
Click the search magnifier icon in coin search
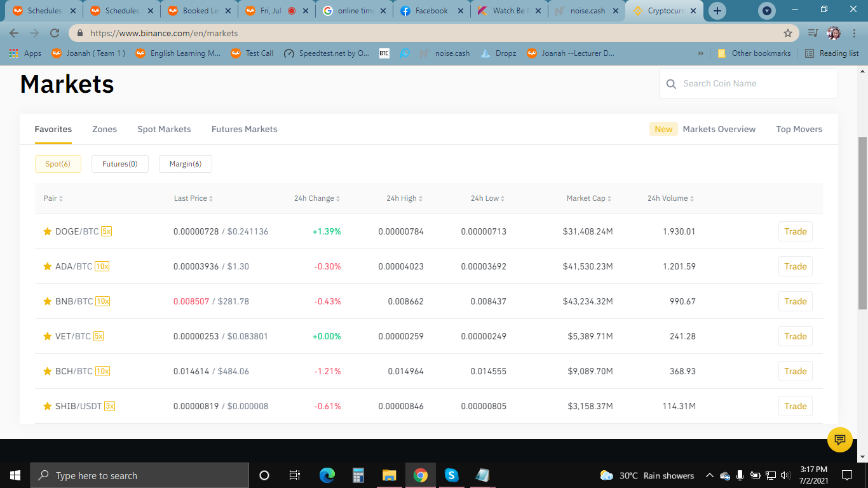tap(671, 84)
